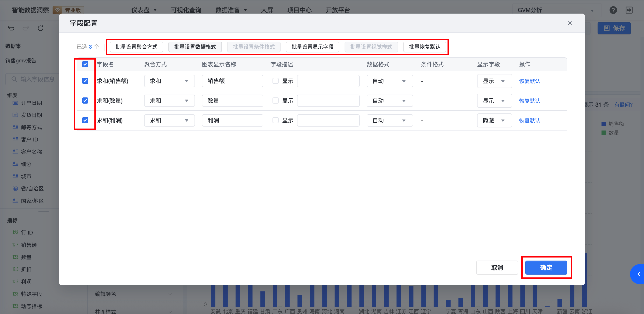Toggle the select-all header checkbox
The width and height of the screenshot is (644, 314).
[85, 64]
